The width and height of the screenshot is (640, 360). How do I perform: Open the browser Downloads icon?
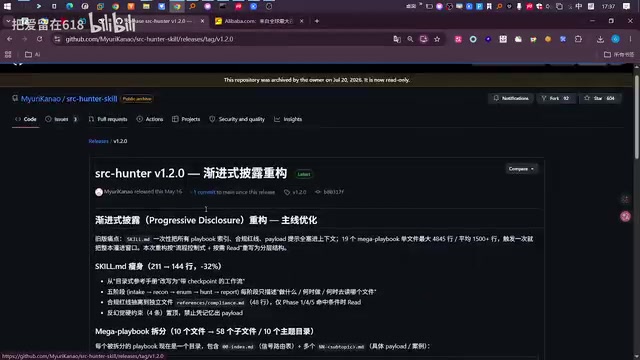pyautogui.click(x=600, y=39)
